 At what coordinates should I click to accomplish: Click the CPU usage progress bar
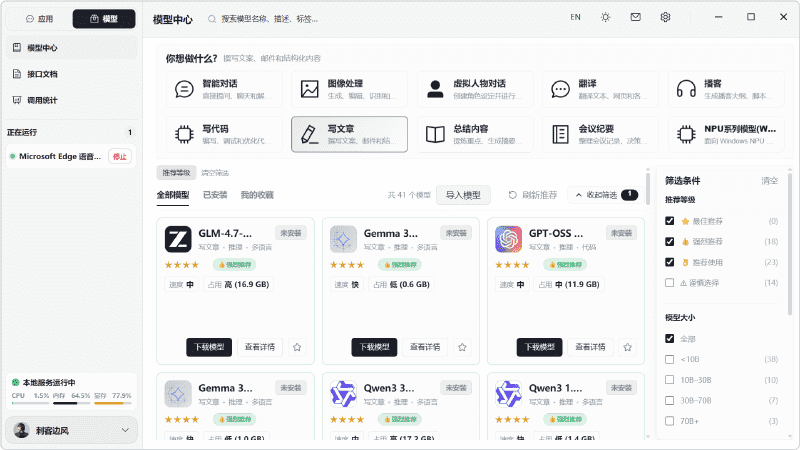tap(30, 403)
